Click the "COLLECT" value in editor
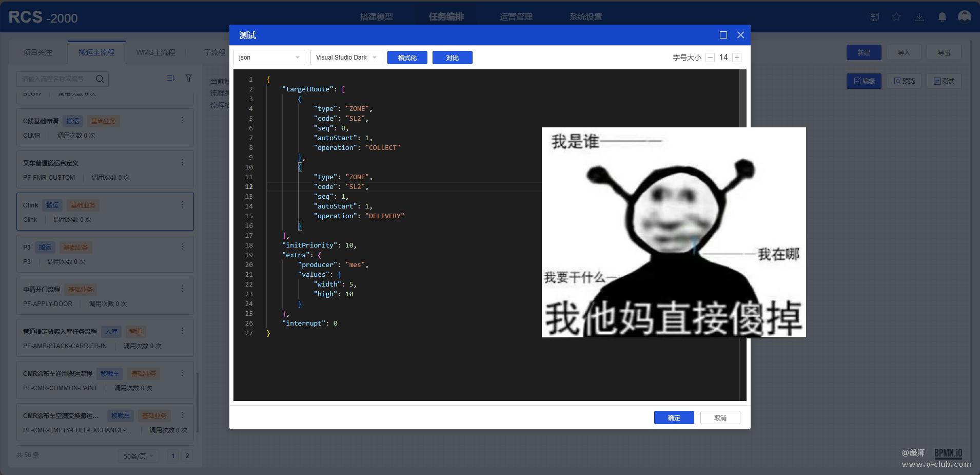Screen dimensions: 980x475 coord(383,148)
